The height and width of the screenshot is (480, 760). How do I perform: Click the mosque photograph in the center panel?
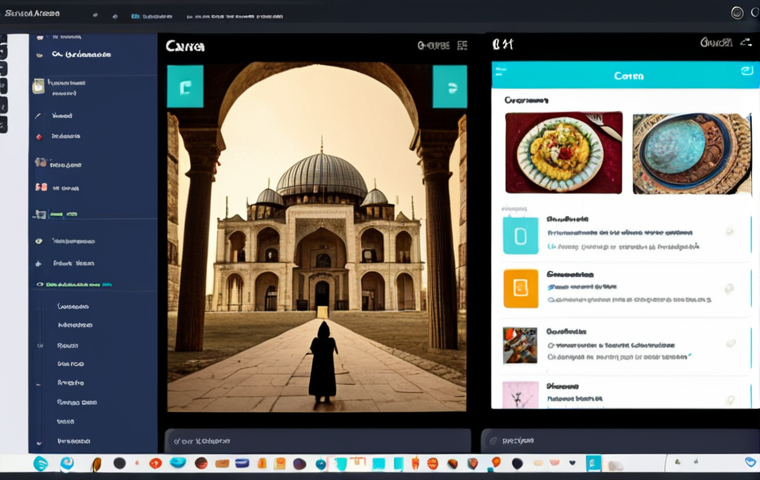tap(317, 237)
